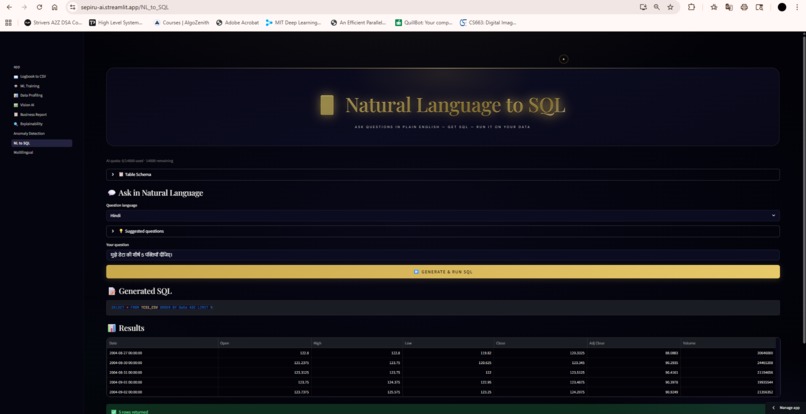Sort results by Open column header

click(264, 343)
